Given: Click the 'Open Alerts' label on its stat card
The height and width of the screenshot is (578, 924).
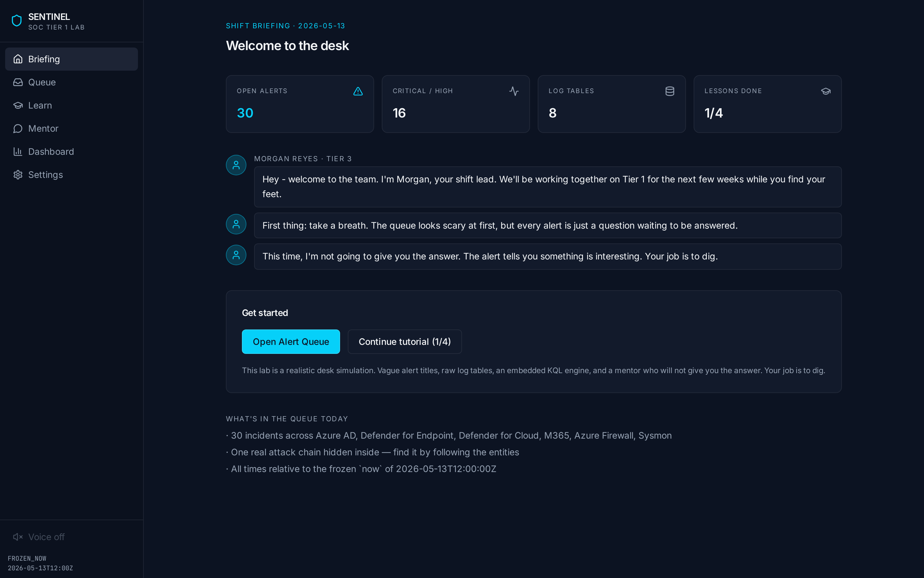Looking at the screenshot, I should (x=262, y=91).
